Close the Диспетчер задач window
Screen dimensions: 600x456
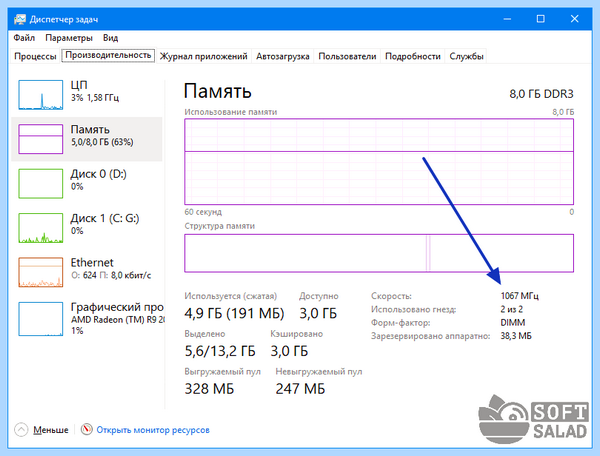[x=574, y=19]
